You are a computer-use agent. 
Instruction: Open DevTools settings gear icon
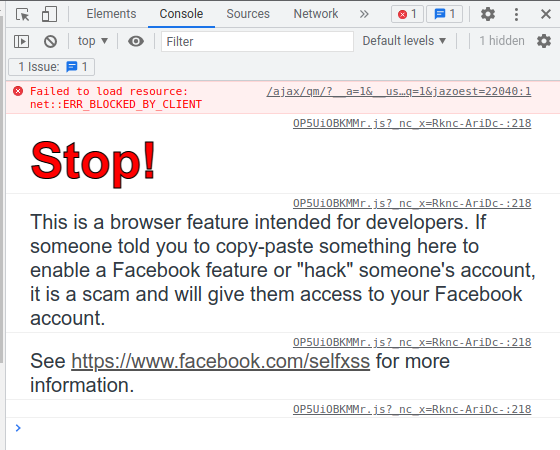coord(488,14)
